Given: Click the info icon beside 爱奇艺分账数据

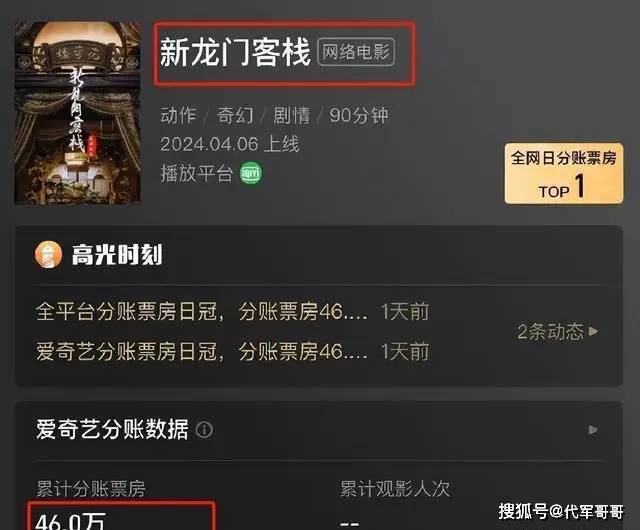Looking at the screenshot, I should [204, 430].
